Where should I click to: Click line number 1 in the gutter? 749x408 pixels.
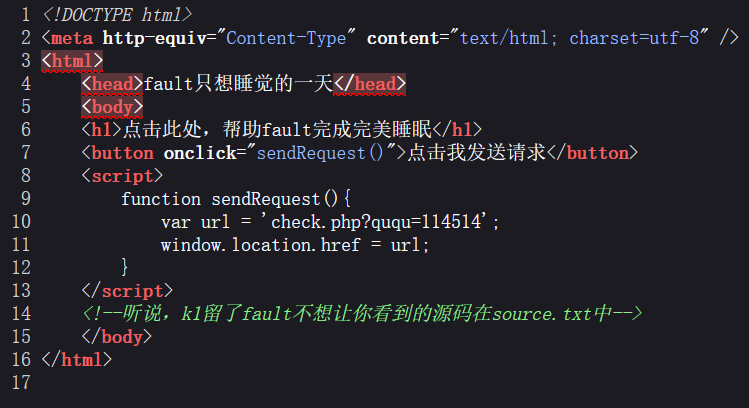(x=25, y=14)
